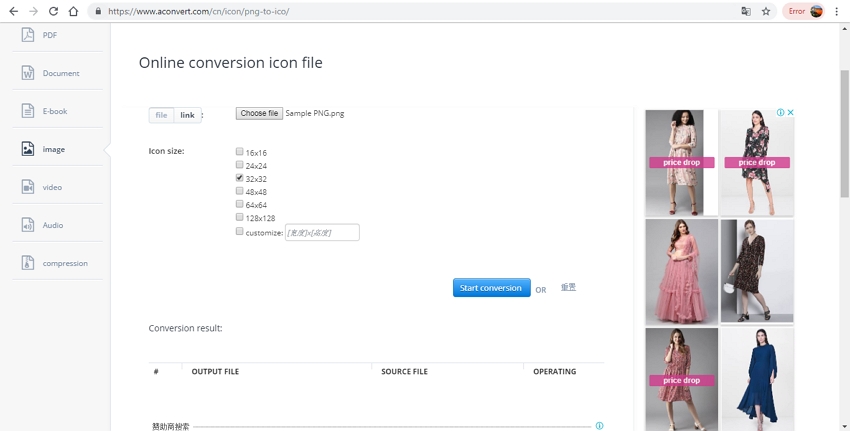Screen dimensions: 850x431
Task: Bookmark this page with star icon
Action: [x=766, y=11]
